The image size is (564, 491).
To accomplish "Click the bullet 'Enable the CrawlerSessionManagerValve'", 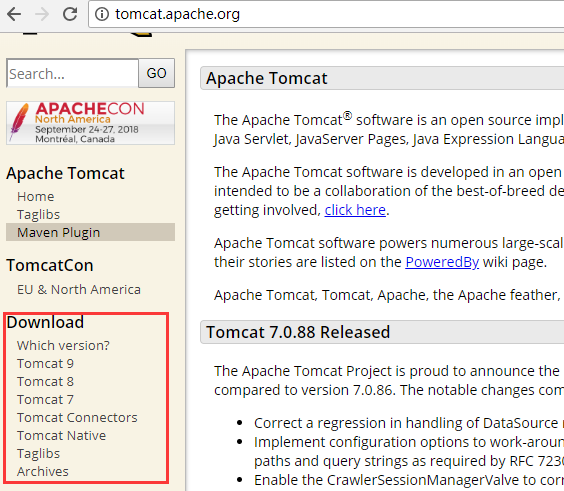I will (409, 480).
